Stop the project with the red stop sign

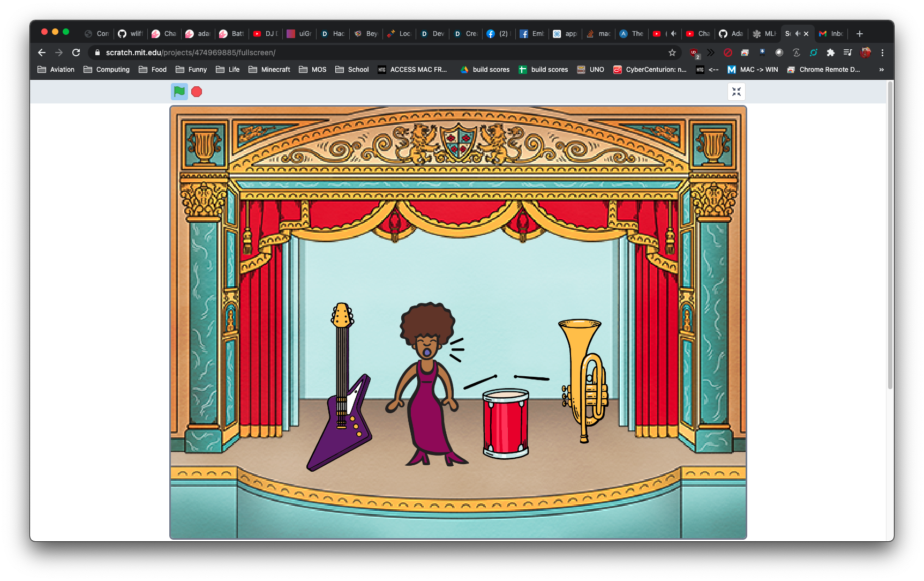197,92
